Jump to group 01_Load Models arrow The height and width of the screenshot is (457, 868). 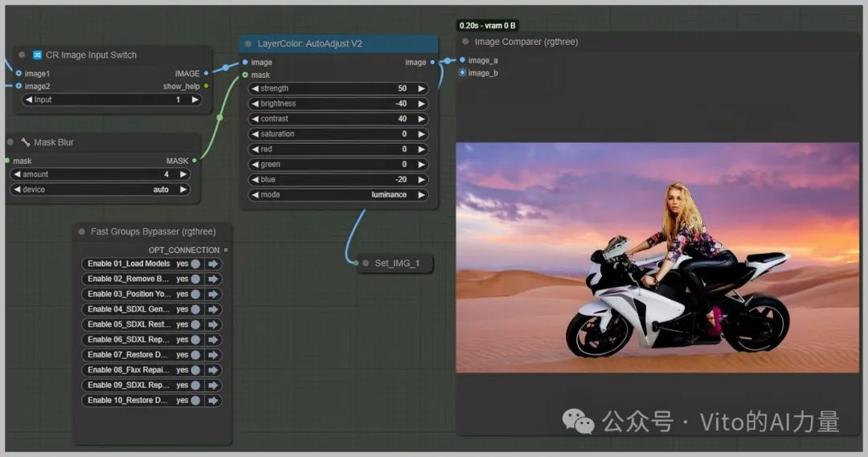pyautogui.click(x=213, y=264)
